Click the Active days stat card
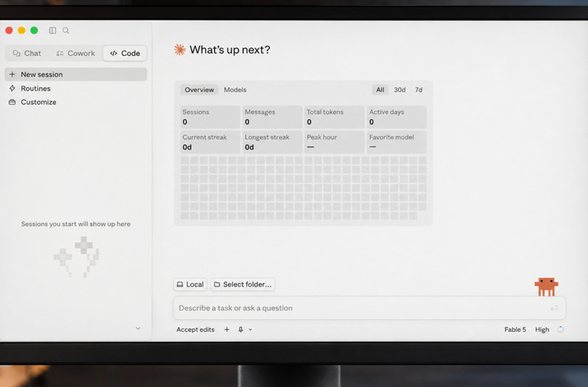 click(396, 117)
